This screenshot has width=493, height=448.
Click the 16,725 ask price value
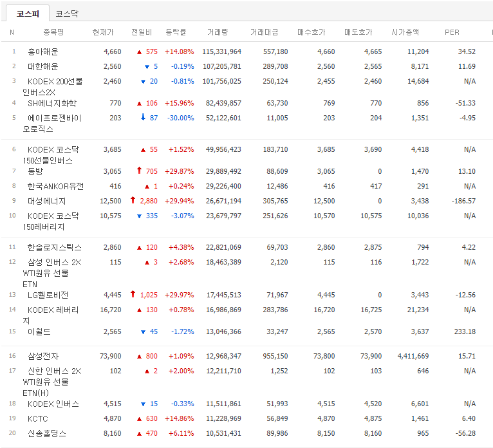point(371,310)
